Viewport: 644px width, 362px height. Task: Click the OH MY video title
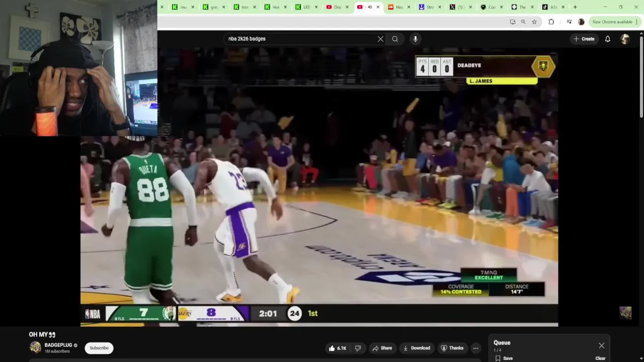click(42, 334)
